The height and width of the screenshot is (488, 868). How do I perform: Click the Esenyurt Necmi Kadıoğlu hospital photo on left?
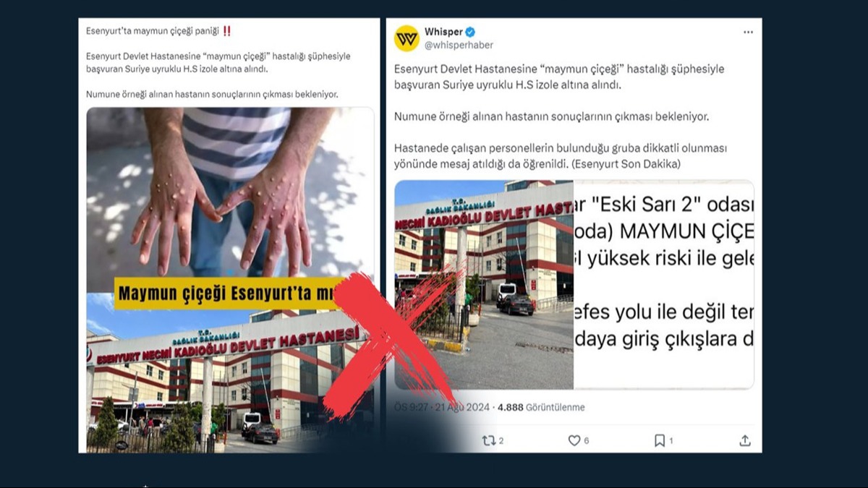click(x=230, y=373)
